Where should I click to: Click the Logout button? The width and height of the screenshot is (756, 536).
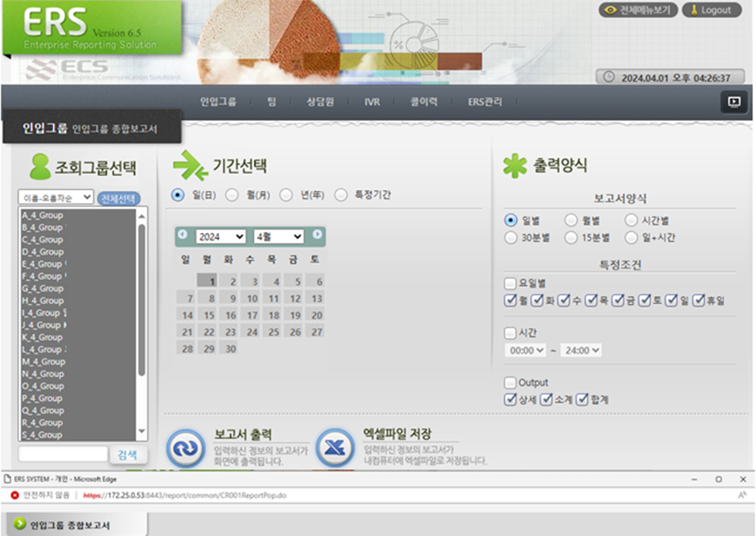tap(711, 10)
